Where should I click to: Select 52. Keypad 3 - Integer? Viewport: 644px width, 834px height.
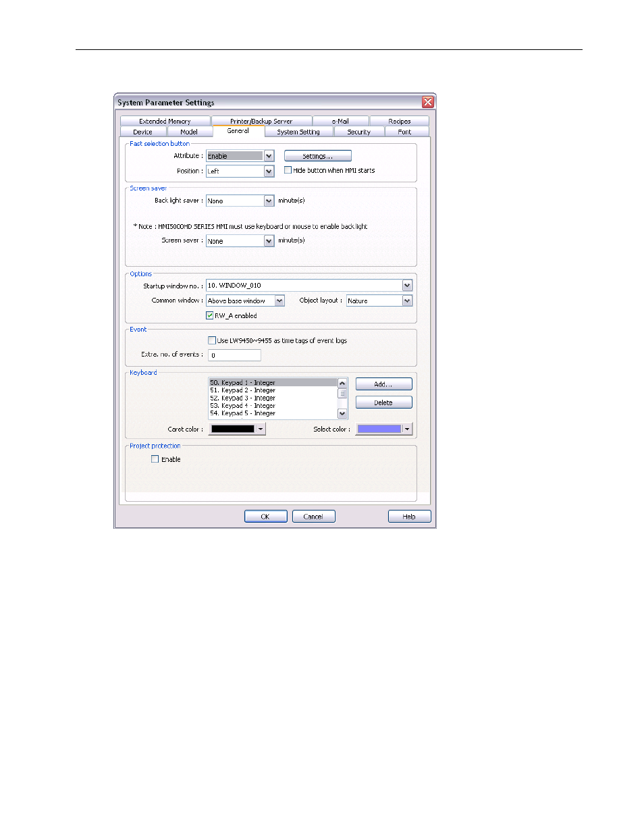pos(273,398)
